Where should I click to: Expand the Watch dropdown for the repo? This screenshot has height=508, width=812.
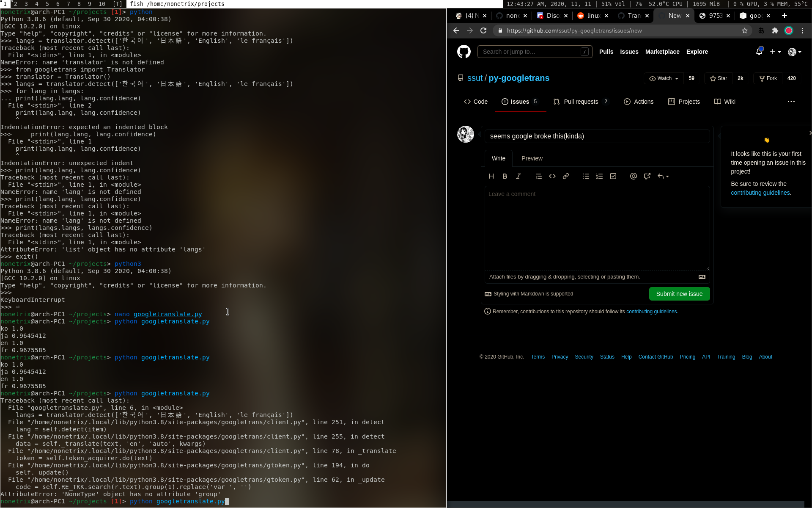(664, 79)
